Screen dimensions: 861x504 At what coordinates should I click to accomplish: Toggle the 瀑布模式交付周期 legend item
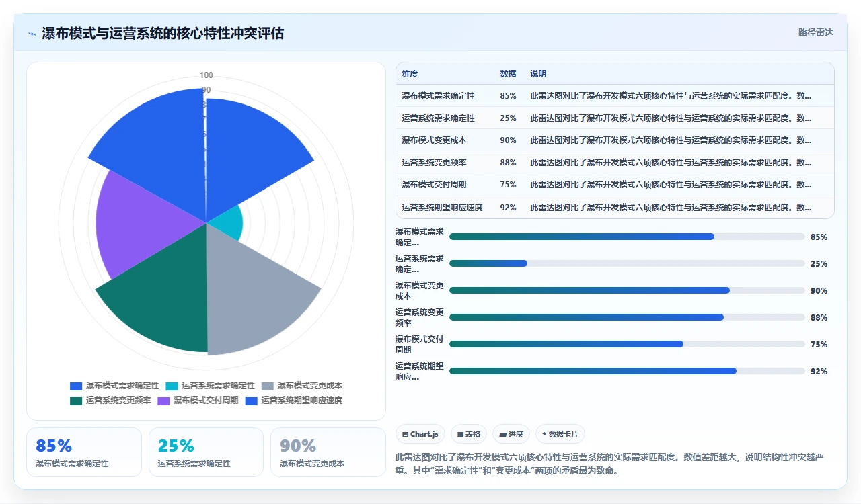[198, 401]
